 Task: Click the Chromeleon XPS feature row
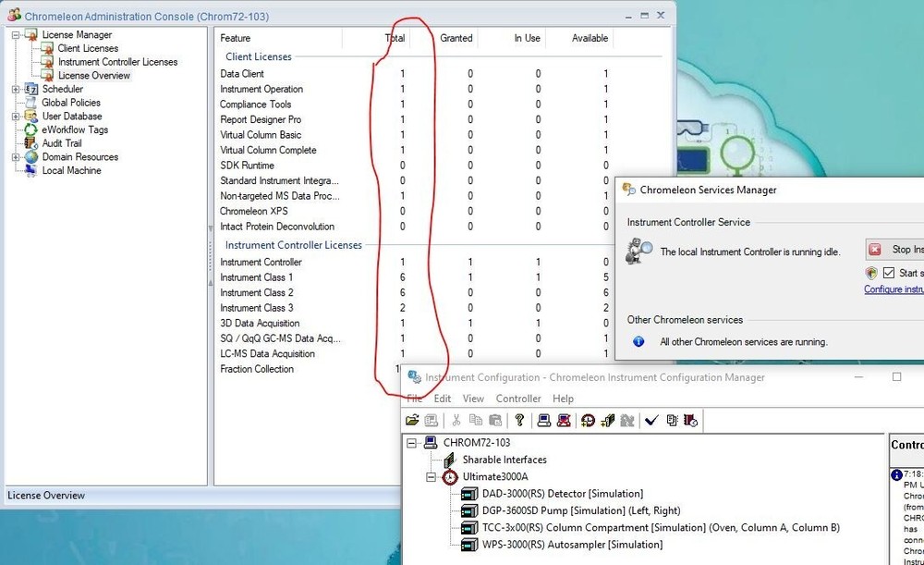pos(414,211)
